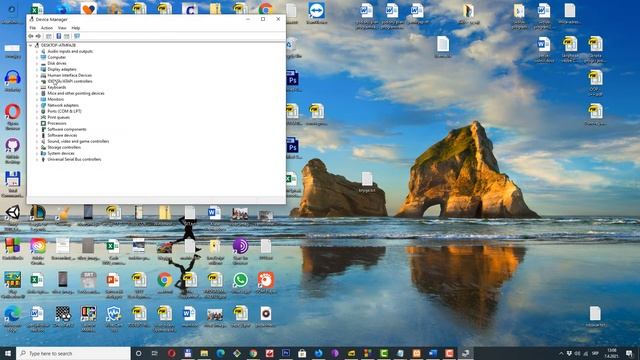
Task: Expand Ports (COM & LPT)
Action: (37, 111)
